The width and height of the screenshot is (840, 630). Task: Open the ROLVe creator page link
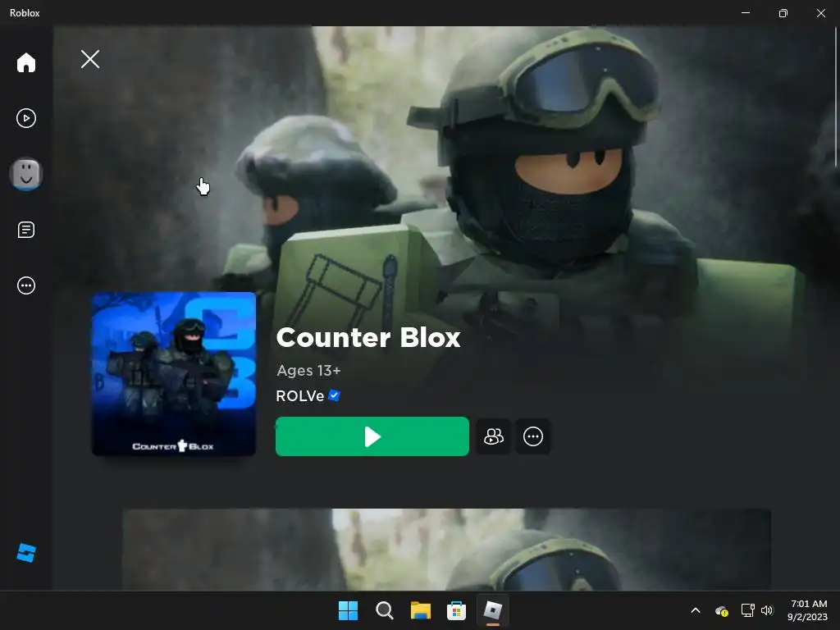click(300, 396)
